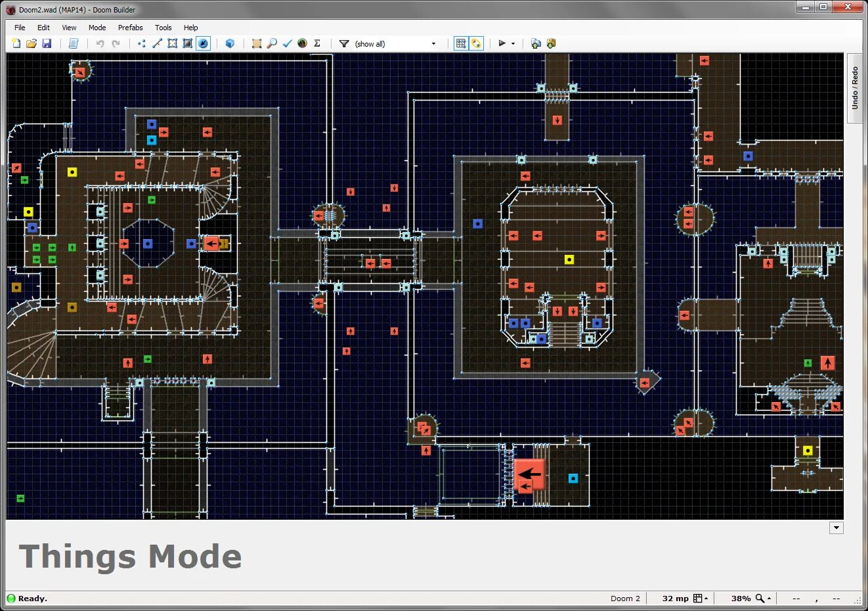Expand the info panel with the down-arrow button
This screenshot has height=611, width=868.
836,528
